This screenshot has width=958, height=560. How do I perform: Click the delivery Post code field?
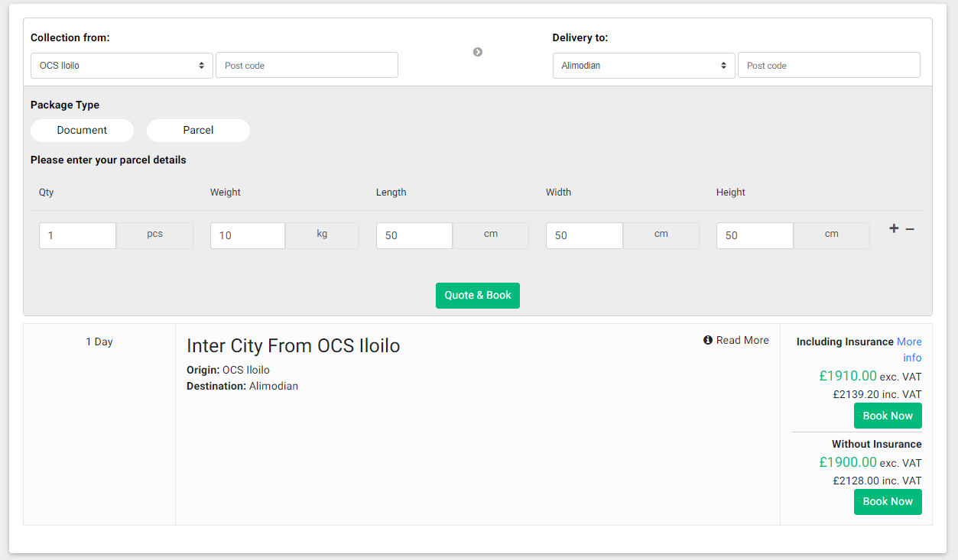pos(829,66)
